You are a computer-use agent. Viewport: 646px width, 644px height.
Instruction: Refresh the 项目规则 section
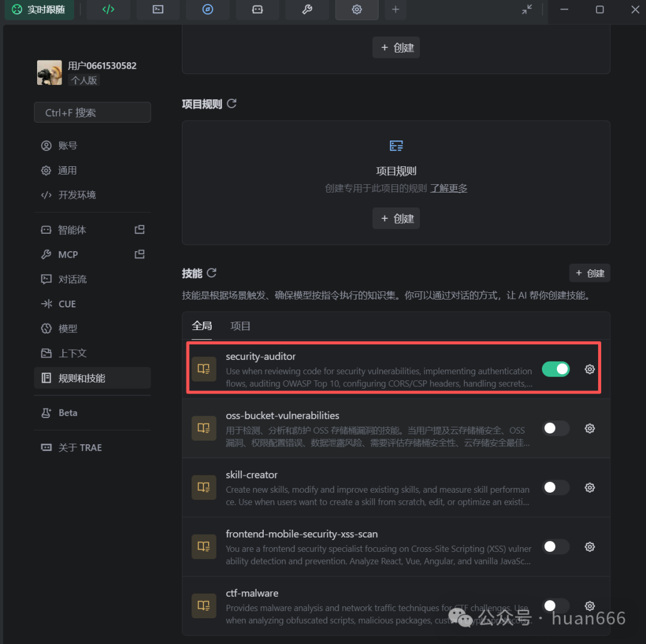tap(231, 103)
